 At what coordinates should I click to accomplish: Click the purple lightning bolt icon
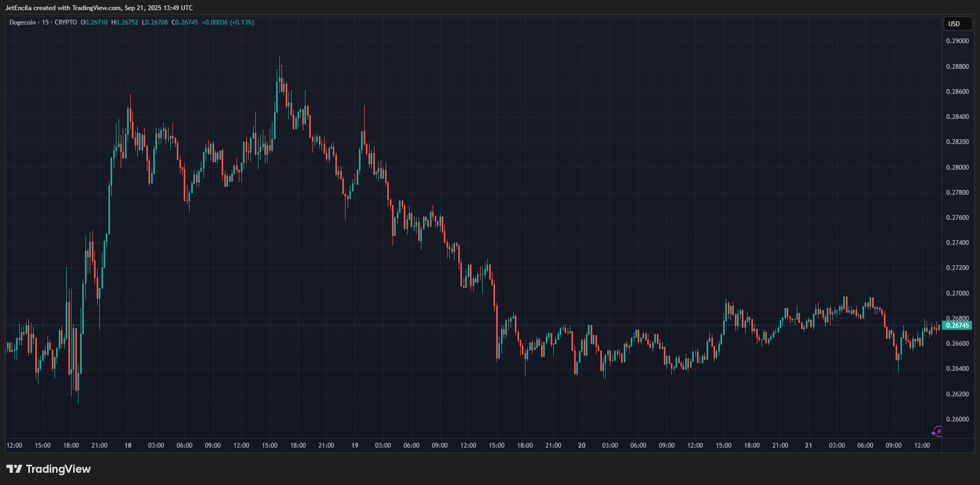937,432
